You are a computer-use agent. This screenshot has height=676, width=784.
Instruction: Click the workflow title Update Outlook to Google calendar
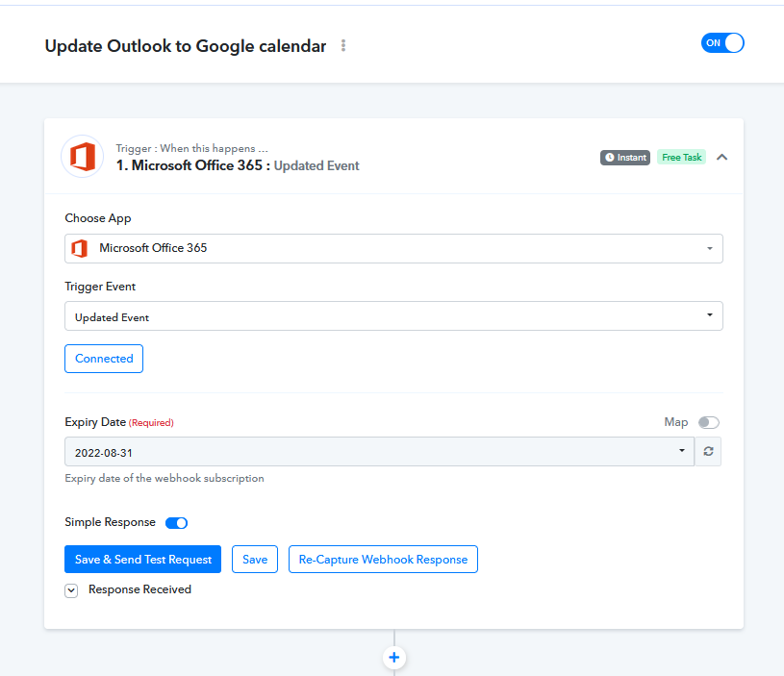pyautogui.click(x=186, y=46)
